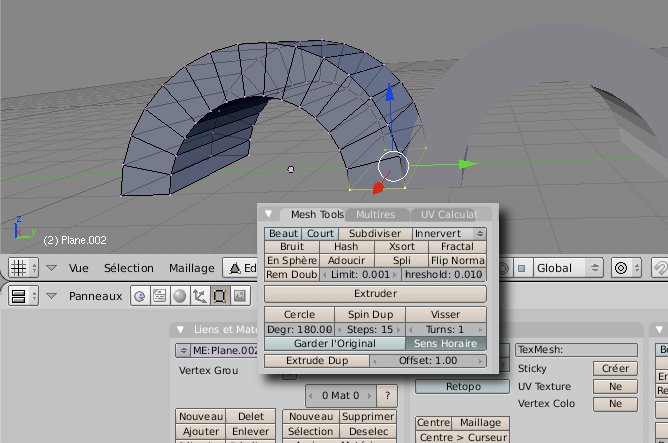This screenshot has height=443, width=668.
Task: Open the Maillage menu
Action: 192,268
